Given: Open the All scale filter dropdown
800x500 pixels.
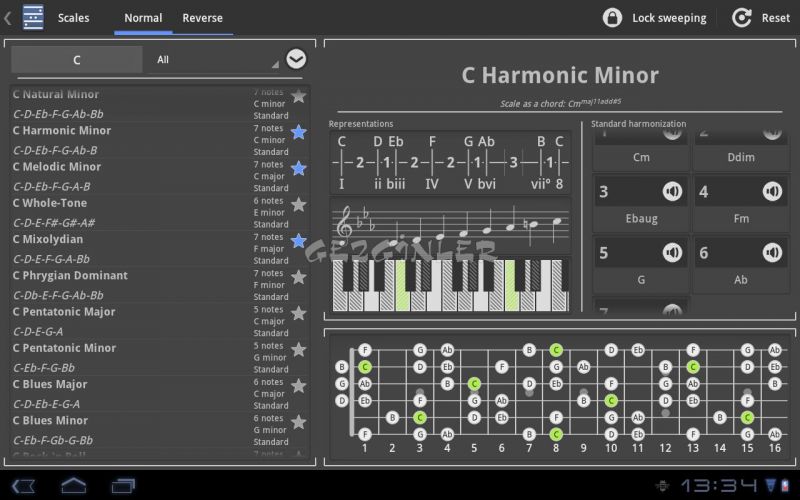Looking at the screenshot, I should (214, 60).
